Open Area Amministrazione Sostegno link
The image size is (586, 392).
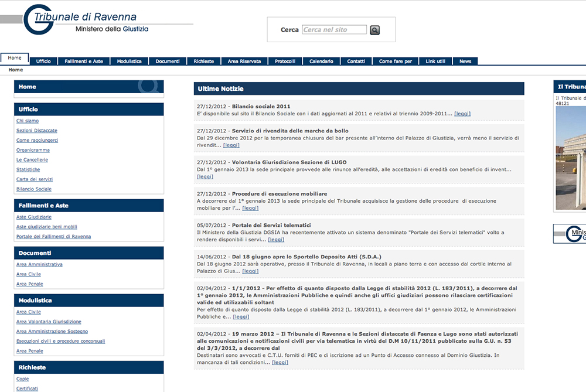[52, 331]
